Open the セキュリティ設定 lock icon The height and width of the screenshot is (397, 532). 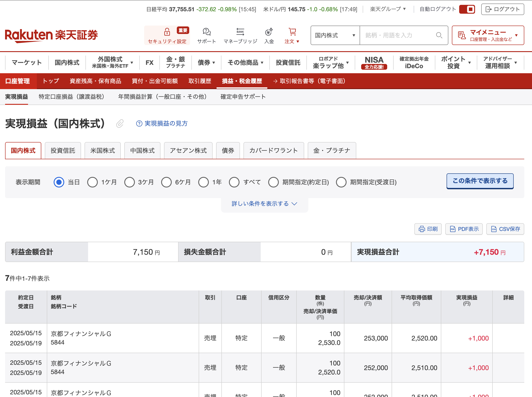(167, 32)
